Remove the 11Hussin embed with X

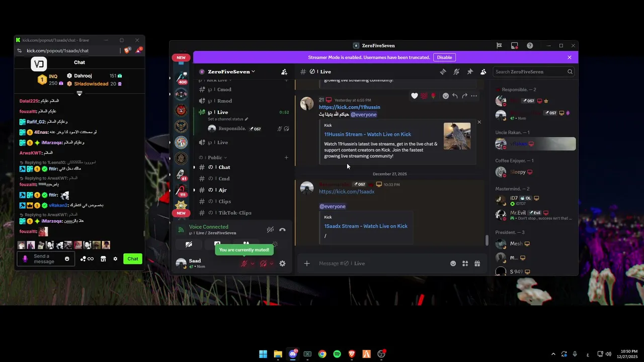[479, 122]
